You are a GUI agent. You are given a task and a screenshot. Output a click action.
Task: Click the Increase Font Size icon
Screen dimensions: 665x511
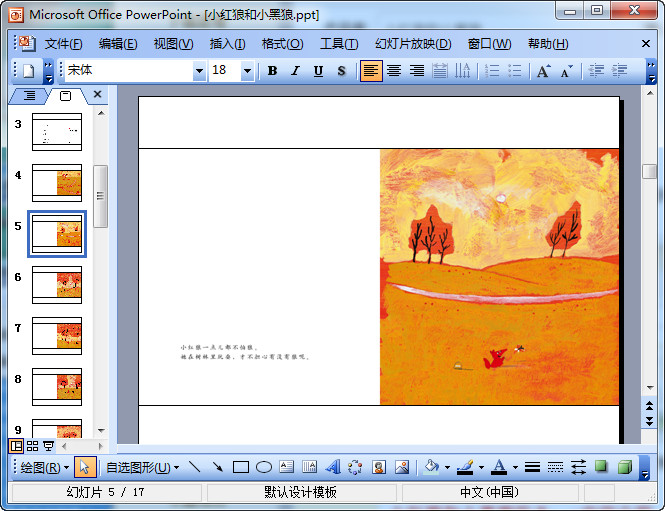(543, 71)
